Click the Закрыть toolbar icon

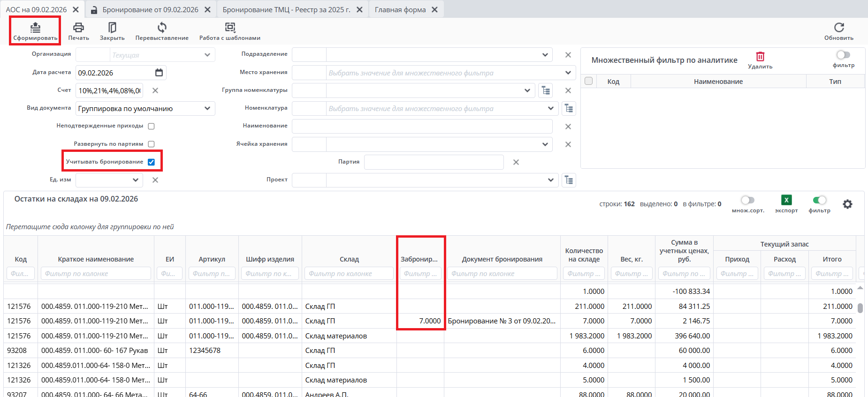pos(112,28)
